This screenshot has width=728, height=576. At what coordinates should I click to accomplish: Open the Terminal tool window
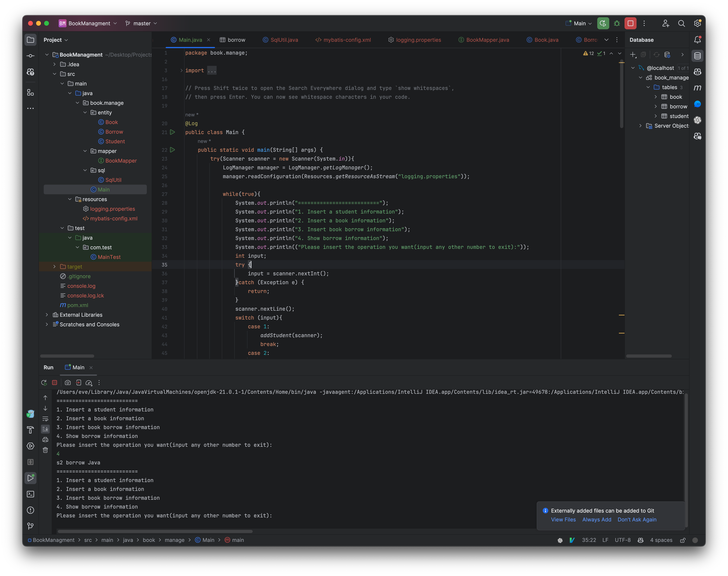point(30,494)
